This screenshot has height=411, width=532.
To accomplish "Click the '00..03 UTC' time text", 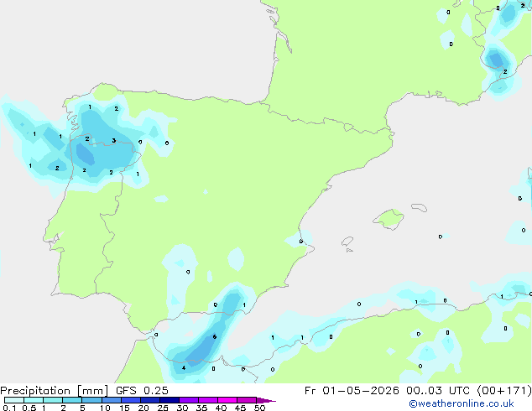I will 438,391.
